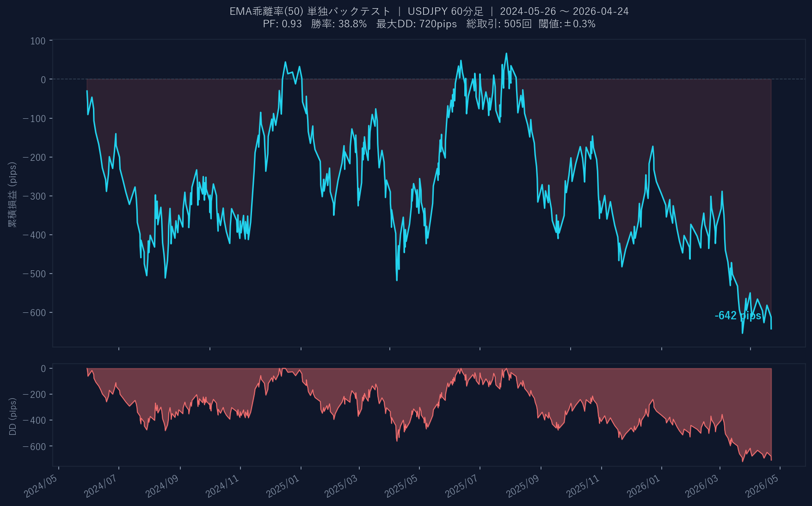Click the 2024/11 date tick label
This screenshot has width=812, height=506.
coord(222,486)
